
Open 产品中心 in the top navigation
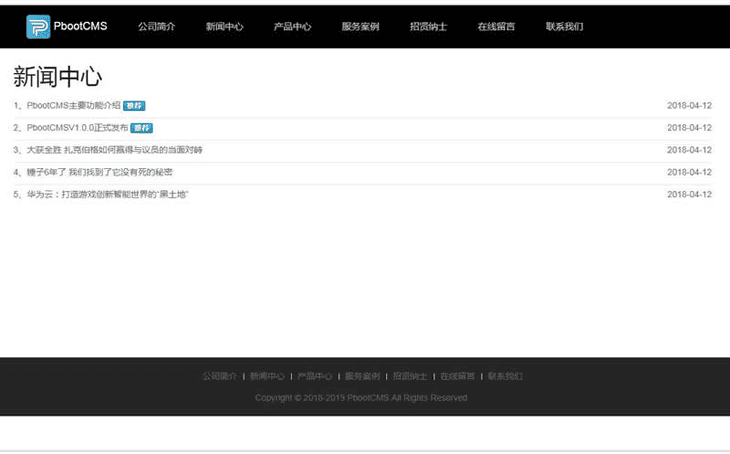[x=292, y=27]
